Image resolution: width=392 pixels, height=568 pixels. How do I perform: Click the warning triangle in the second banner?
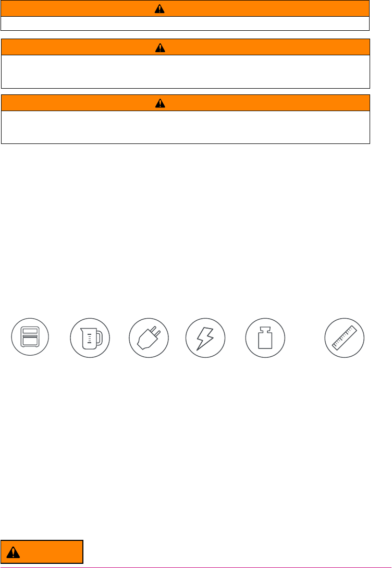[x=160, y=47]
